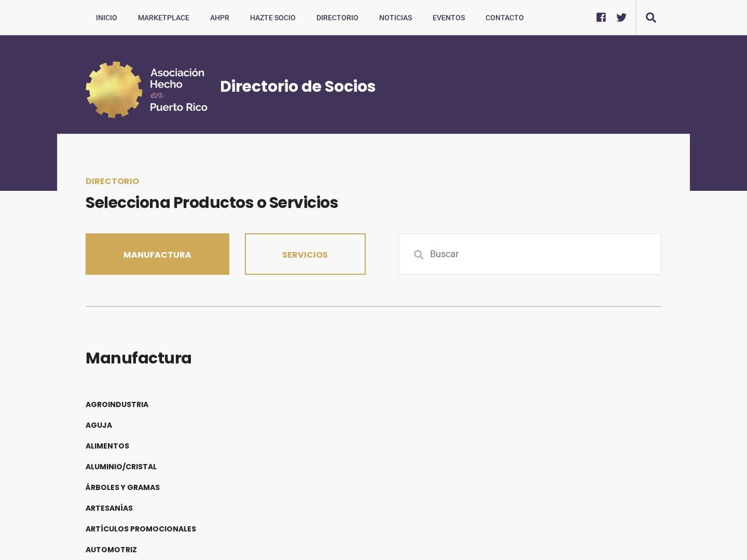Click the gold DIRECTORIO label above the heading
Image resolution: width=747 pixels, height=560 pixels.
[112, 181]
